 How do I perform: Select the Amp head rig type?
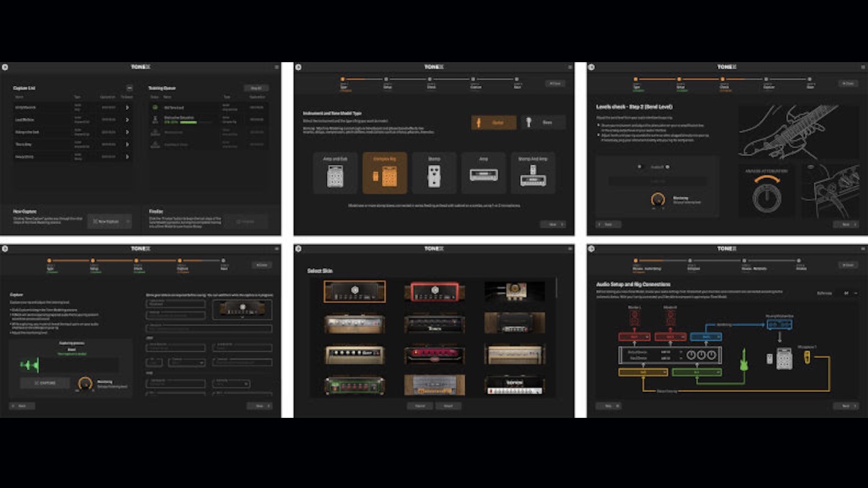(483, 173)
